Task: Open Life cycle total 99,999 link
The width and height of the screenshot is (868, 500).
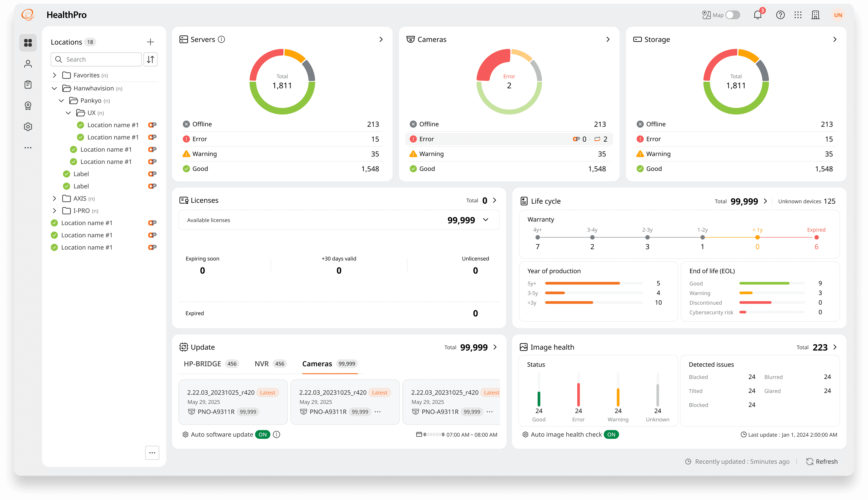Action: pos(742,201)
